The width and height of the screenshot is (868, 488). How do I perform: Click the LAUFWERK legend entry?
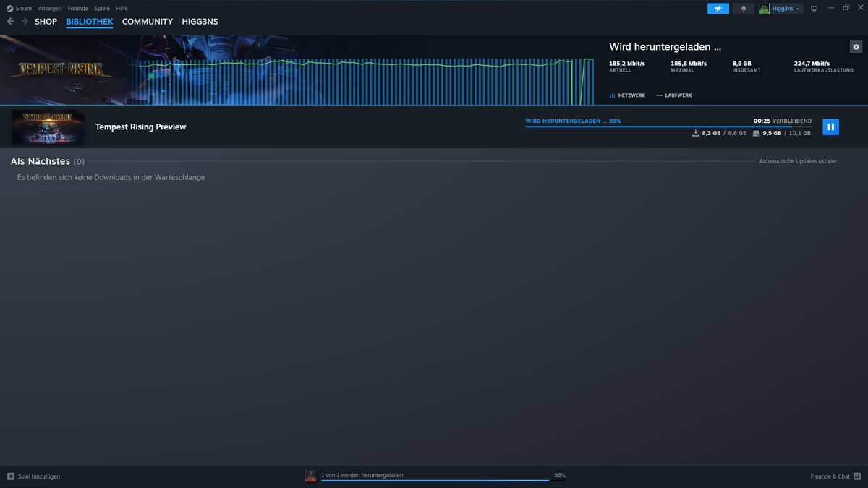pyautogui.click(x=673, y=95)
